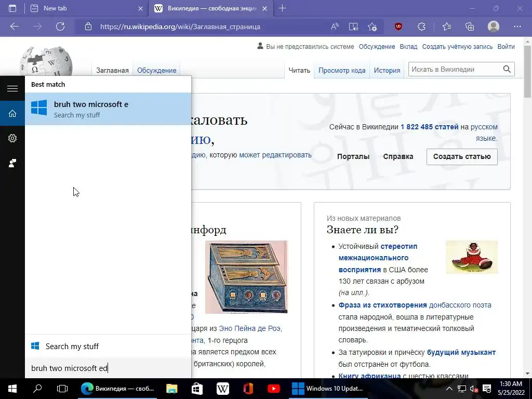Open Edge tab actions menu icon
This screenshot has height=399, width=532.
pyautogui.click(x=12, y=8)
